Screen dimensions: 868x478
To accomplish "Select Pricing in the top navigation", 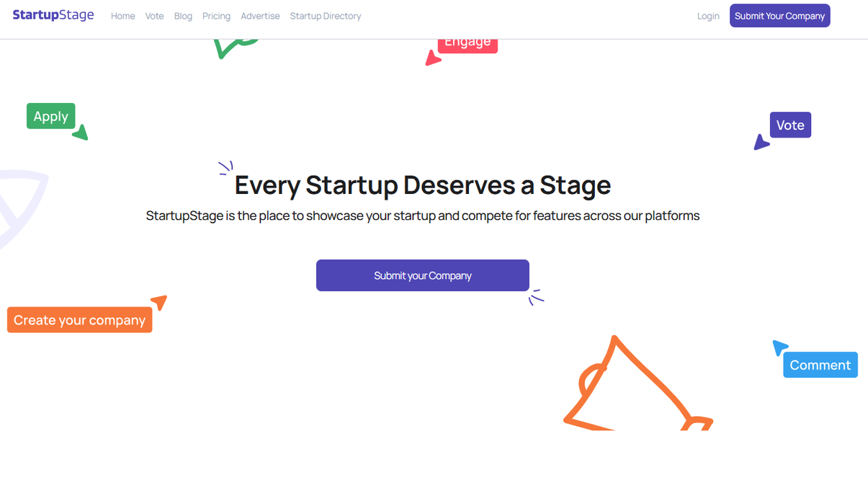I will tap(216, 16).
